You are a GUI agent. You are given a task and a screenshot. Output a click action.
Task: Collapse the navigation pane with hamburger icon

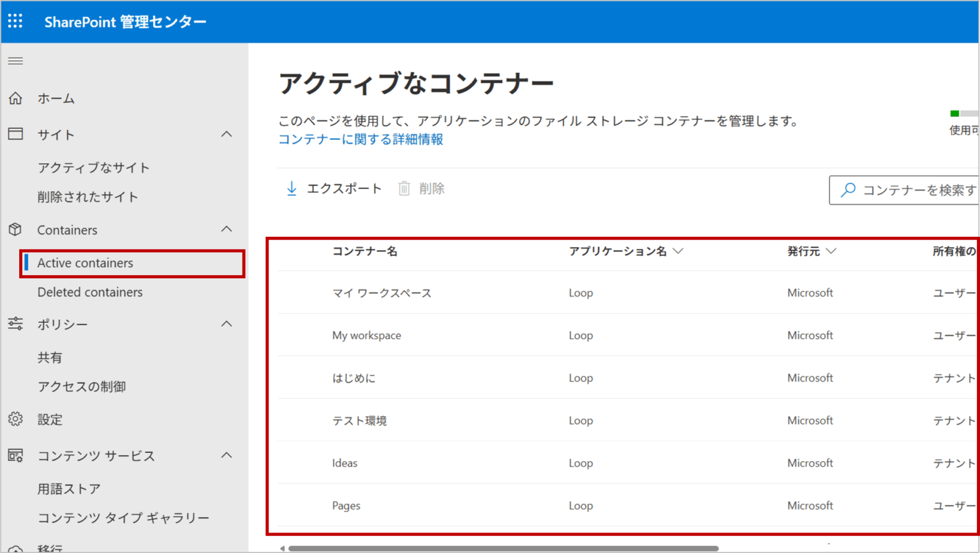click(x=15, y=61)
